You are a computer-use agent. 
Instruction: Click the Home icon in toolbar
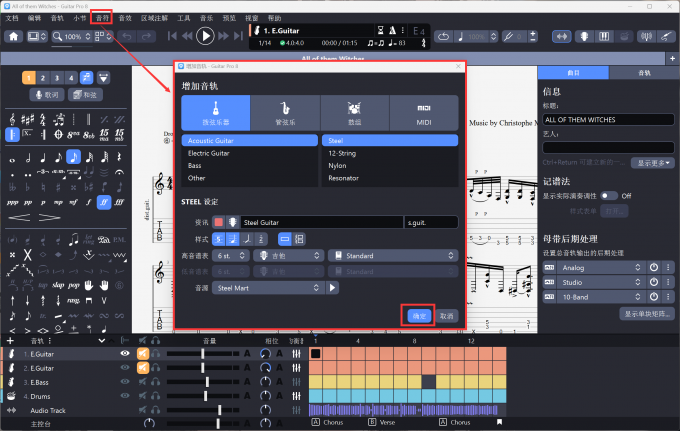click(14, 36)
